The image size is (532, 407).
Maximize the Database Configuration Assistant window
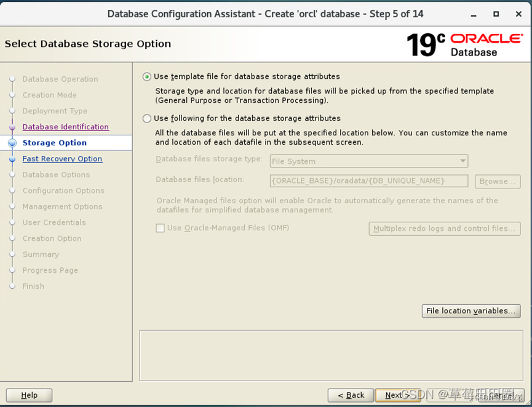pos(496,14)
